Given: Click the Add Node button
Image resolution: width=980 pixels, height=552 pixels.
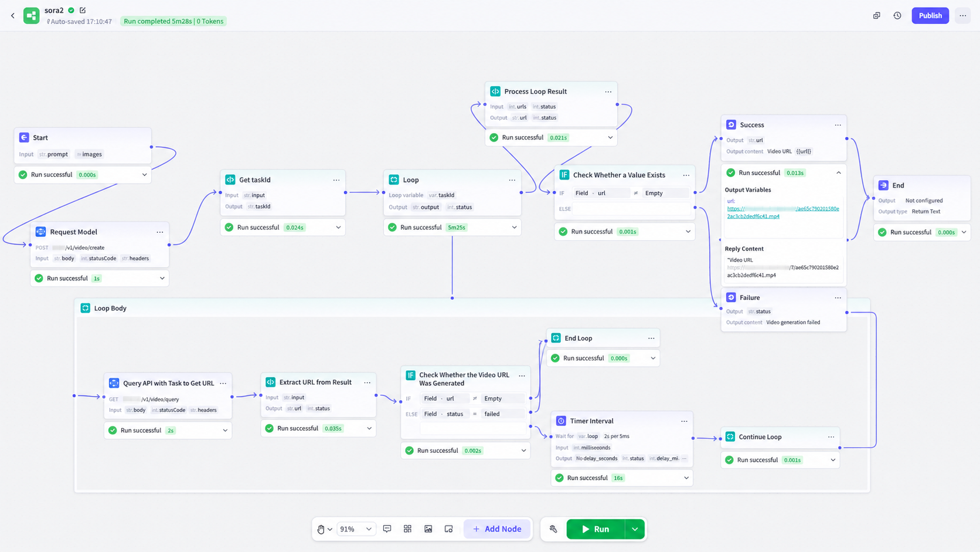Looking at the screenshot, I should tap(497, 529).
